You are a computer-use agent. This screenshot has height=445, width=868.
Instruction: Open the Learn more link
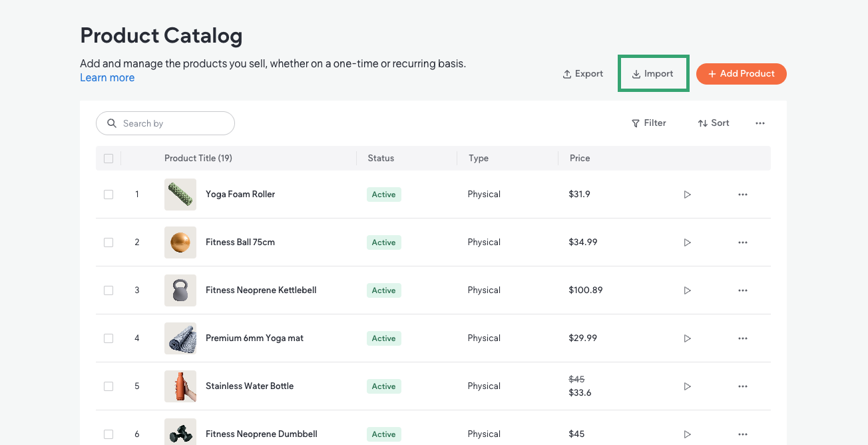tap(107, 77)
